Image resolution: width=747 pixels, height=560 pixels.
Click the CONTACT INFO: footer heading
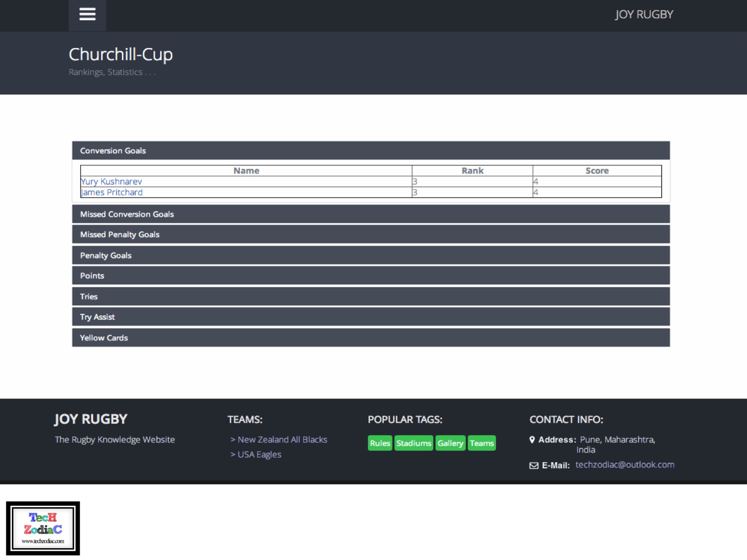pos(566,420)
